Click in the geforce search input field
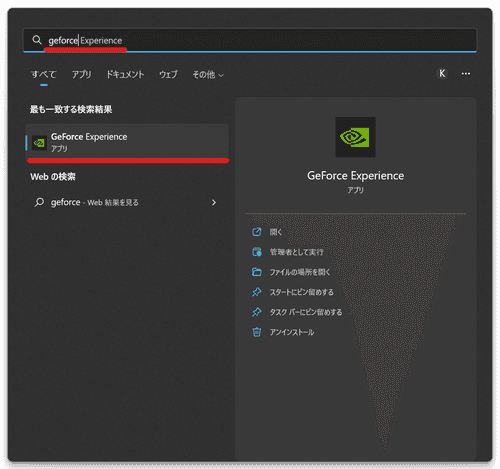Viewport: 500px width, 469px height. click(250, 40)
